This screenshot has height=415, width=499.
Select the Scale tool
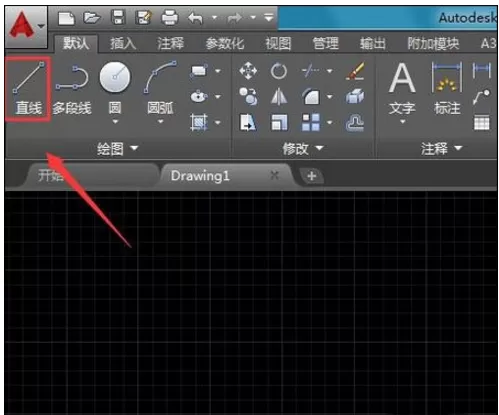click(x=279, y=122)
